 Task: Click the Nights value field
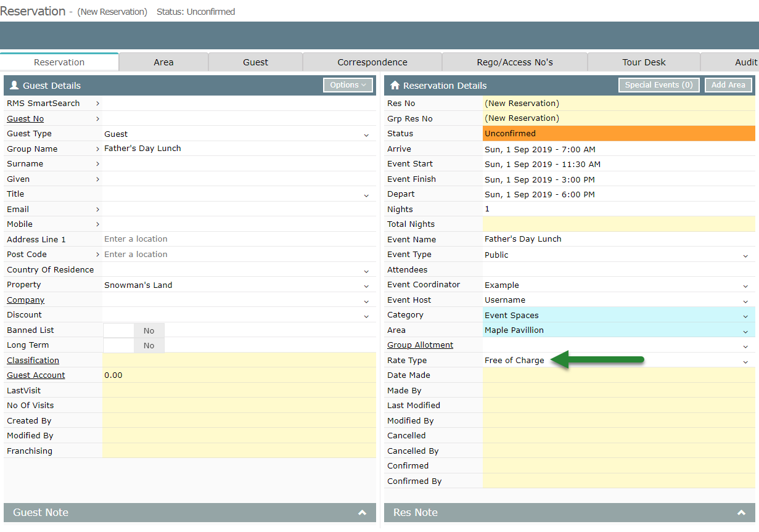click(619, 210)
